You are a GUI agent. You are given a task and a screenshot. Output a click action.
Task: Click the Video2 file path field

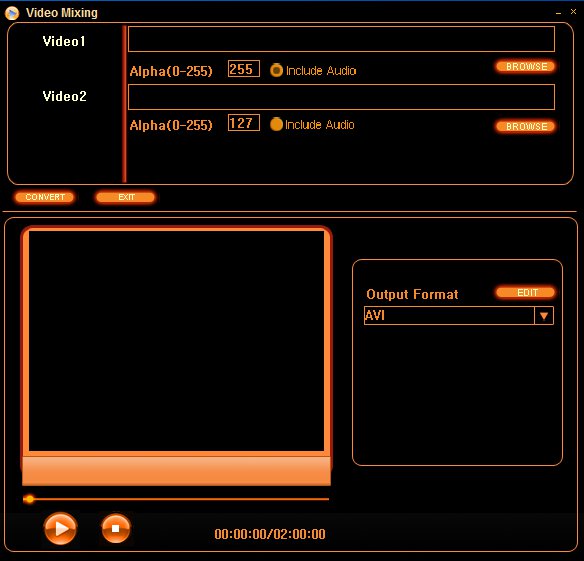pos(341,97)
